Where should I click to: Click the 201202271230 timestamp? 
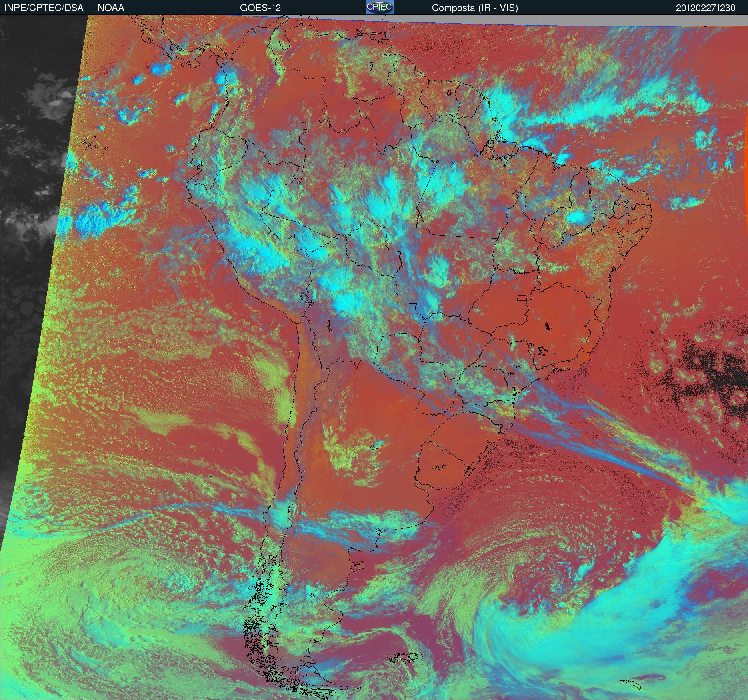pos(706,8)
